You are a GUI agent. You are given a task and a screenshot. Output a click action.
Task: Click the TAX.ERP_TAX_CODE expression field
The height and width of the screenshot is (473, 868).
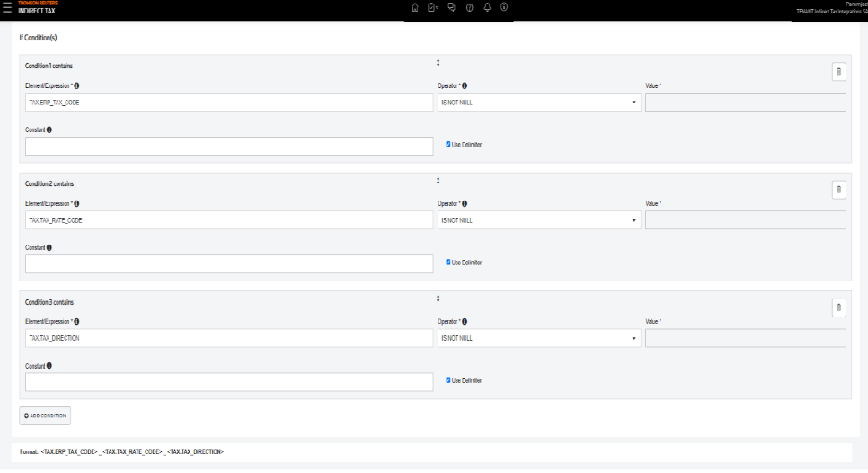(229, 103)
